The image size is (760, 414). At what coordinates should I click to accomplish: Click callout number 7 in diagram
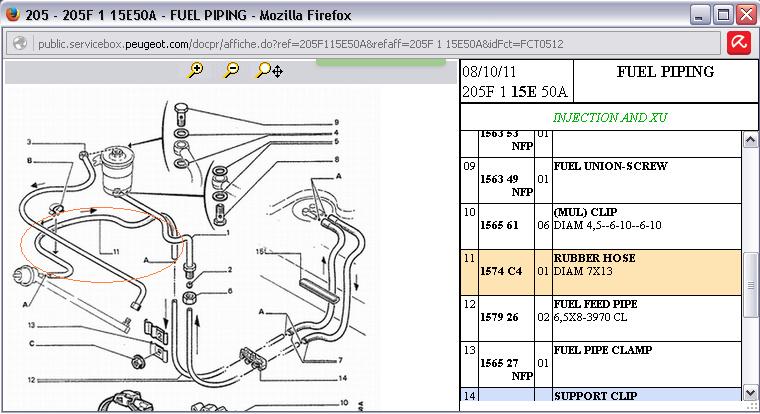340,360
